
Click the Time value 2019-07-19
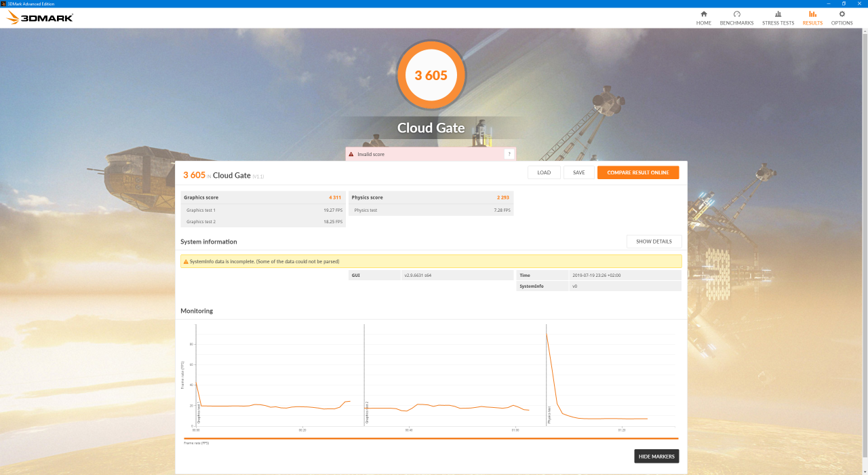pyautogui.click(x=597, y=275)
